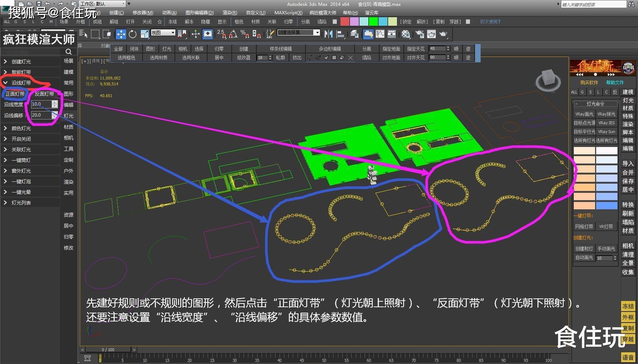Click the 网格灯带 button
This screenshot has width=638, height=364.
coord(584,227)
